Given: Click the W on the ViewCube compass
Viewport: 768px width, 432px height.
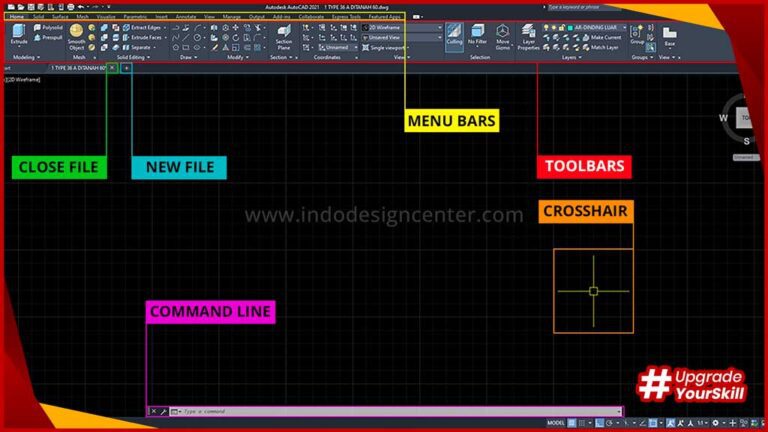Looking at the screenshot, I should 723,118.
